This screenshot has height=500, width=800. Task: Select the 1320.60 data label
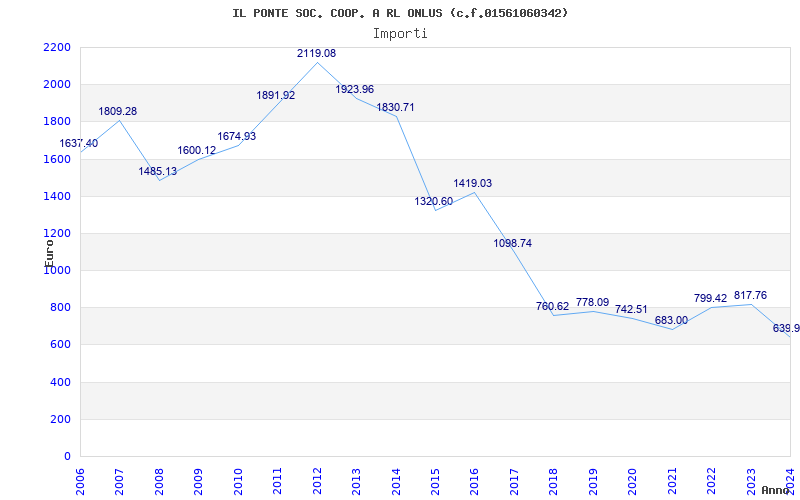pos(434,202)
